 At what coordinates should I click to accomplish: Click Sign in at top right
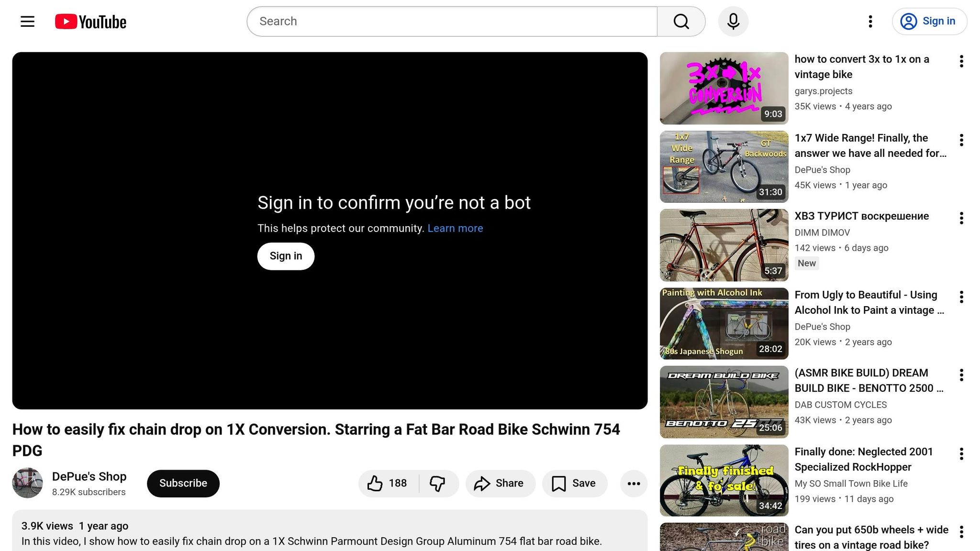(929, 22)
